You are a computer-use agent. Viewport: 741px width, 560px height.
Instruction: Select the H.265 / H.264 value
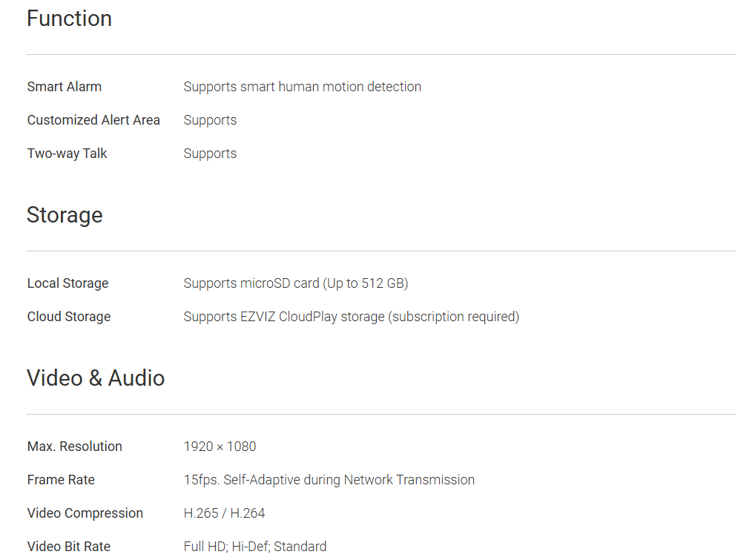(224, 513)
